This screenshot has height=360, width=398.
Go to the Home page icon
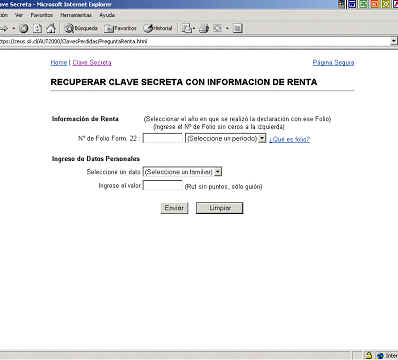(x=51, y=29)
